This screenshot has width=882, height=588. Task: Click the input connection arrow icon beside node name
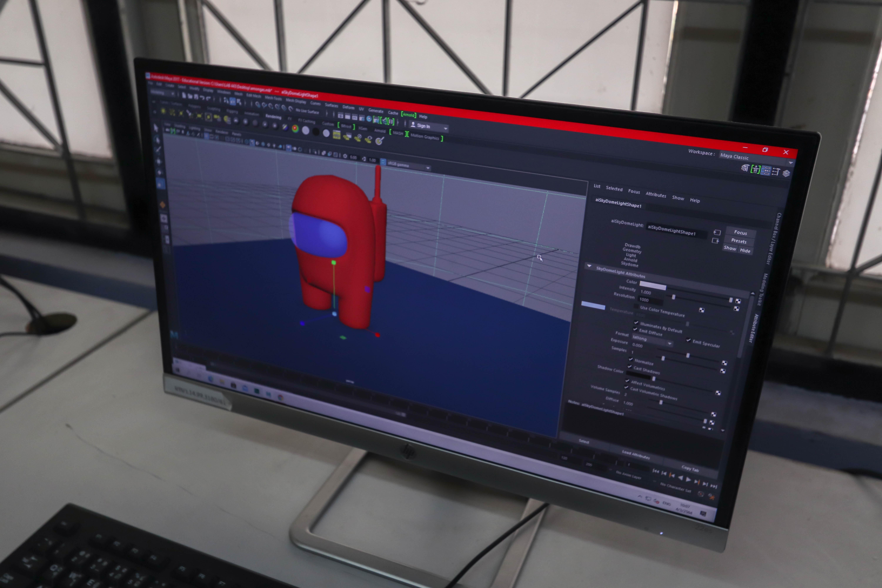717,233
